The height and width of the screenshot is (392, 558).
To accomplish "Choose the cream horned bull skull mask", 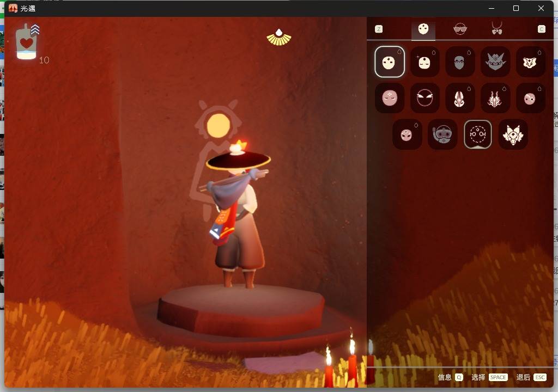I will [530, 62].
